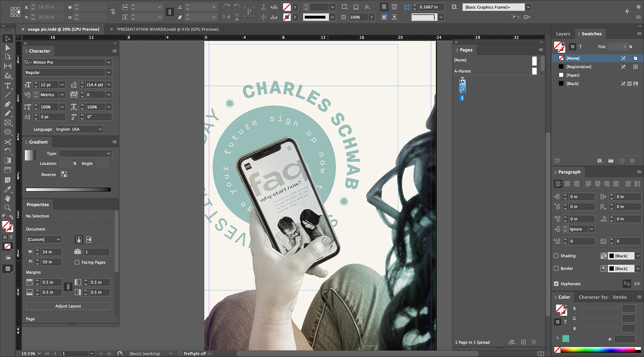Toggle align center paragraph button
The image size is (644, 357).
click(567, 184)
